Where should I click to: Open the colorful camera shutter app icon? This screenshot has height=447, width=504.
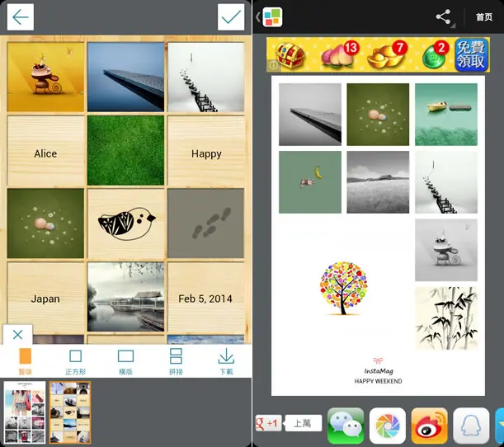[388, 426]
